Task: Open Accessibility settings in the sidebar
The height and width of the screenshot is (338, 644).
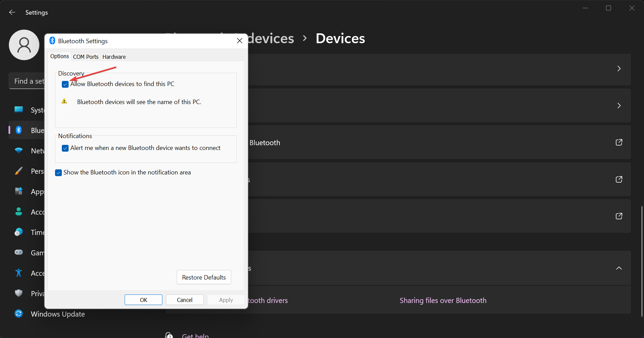Action: [19, 273]
